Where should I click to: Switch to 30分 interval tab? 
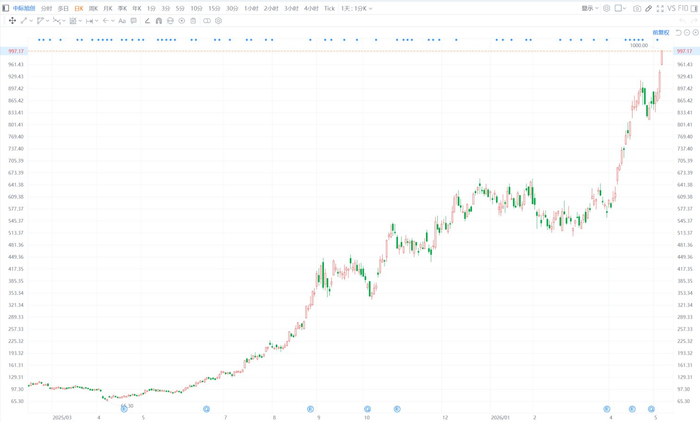[232, 8]
